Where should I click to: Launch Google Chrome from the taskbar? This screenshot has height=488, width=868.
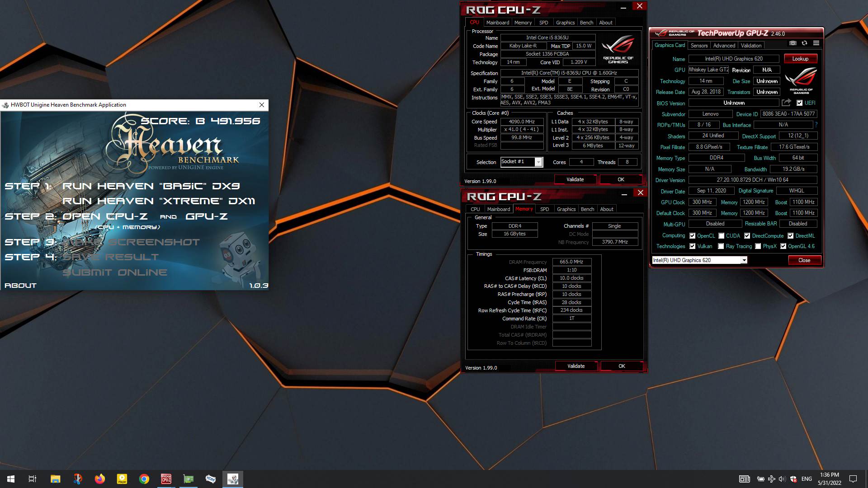(x=144, y=479)
